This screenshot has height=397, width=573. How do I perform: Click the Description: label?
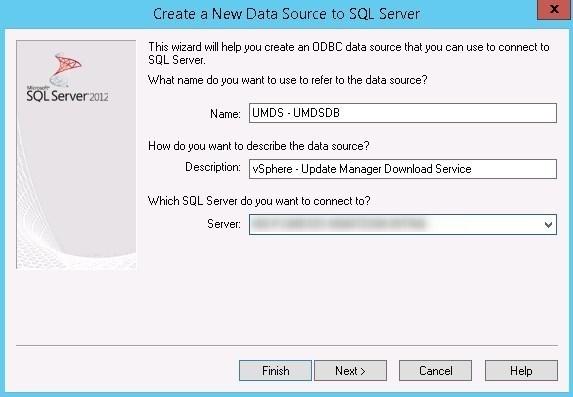(x=213, y=167)
